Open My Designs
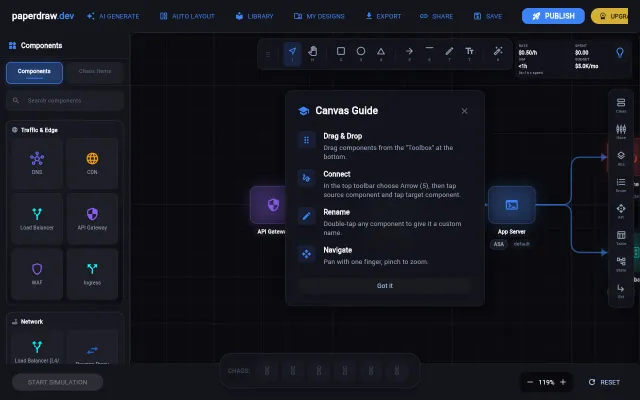 [x=319, y=16]
